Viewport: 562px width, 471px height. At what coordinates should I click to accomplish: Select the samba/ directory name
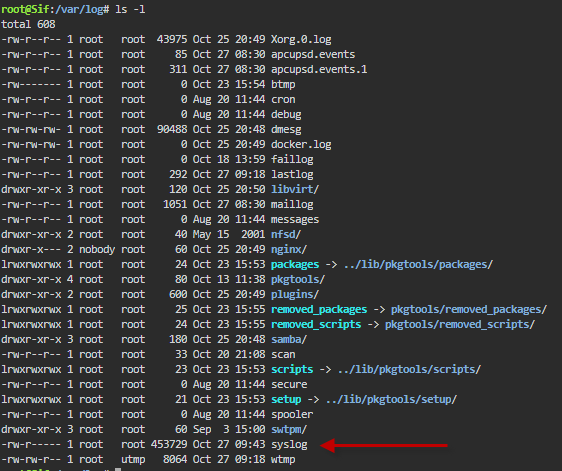point(289,339)
